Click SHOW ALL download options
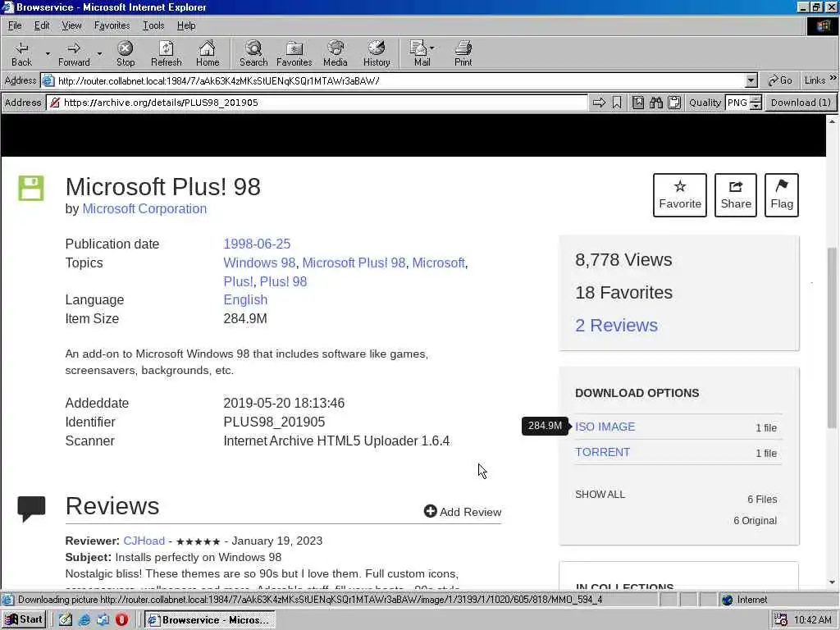Screen dimensions: 840x630 click(x=600, y=494)
